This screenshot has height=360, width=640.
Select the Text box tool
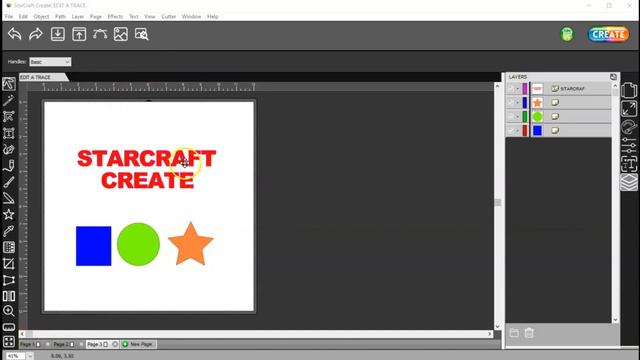[x=9, y=133]
